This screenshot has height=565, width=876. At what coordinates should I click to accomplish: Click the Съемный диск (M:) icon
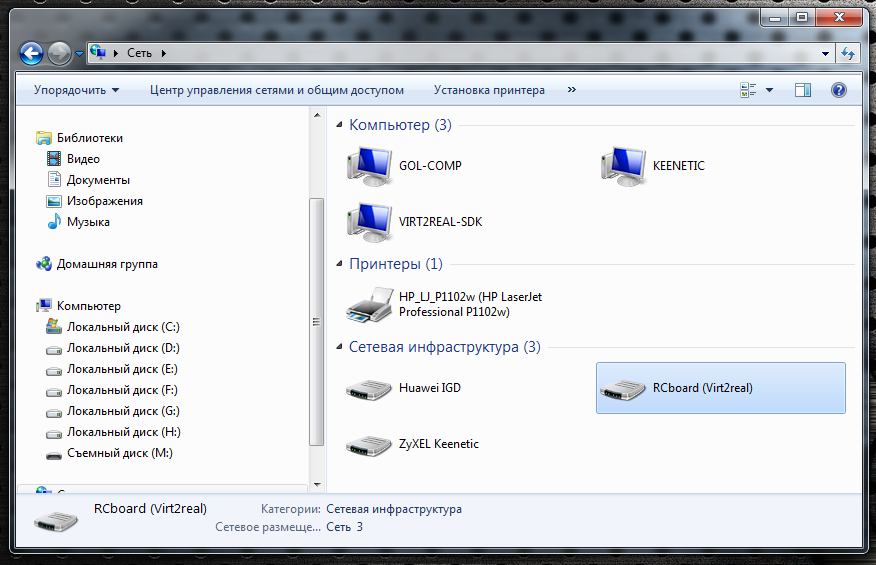tap(54, 455)
